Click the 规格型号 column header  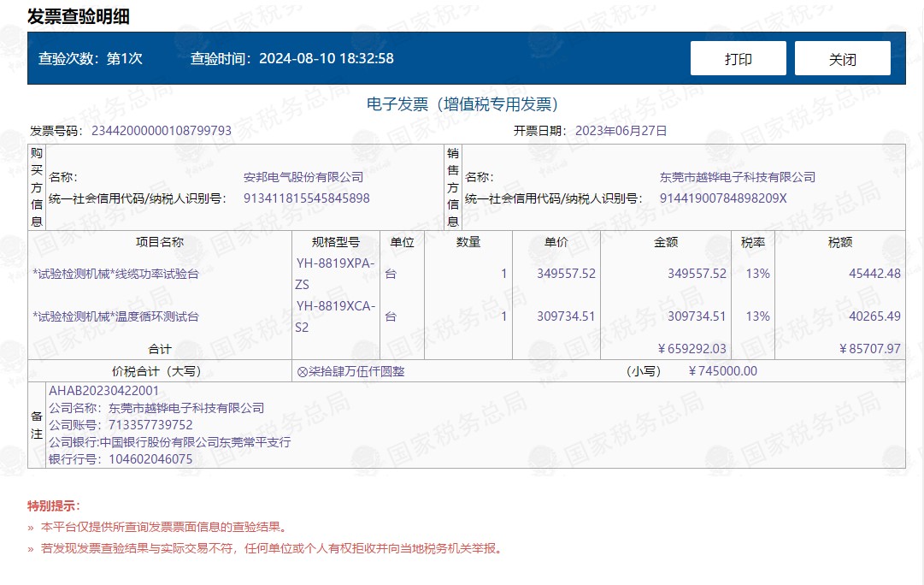click(335, 242)
